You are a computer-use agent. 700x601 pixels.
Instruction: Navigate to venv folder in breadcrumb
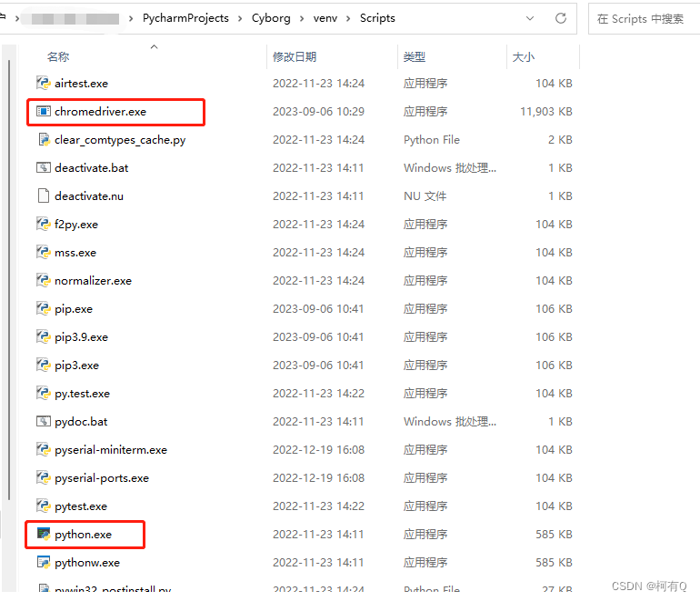click(x=325, y=18)
